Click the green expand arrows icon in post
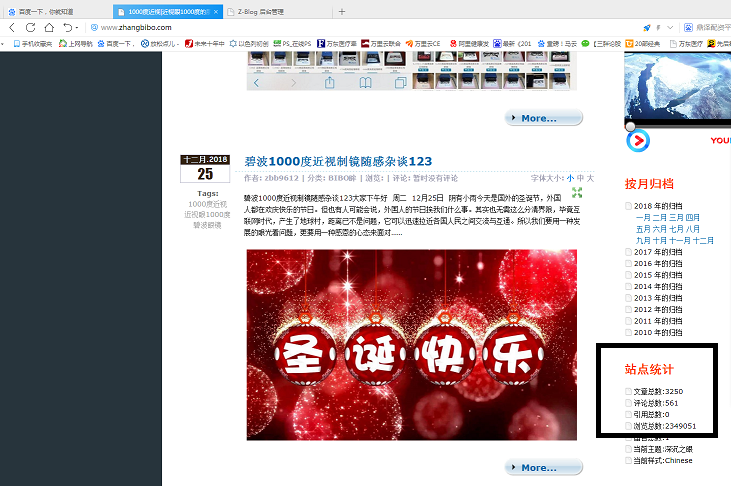The height and width of the screenshot is (486, 731). 577,192
